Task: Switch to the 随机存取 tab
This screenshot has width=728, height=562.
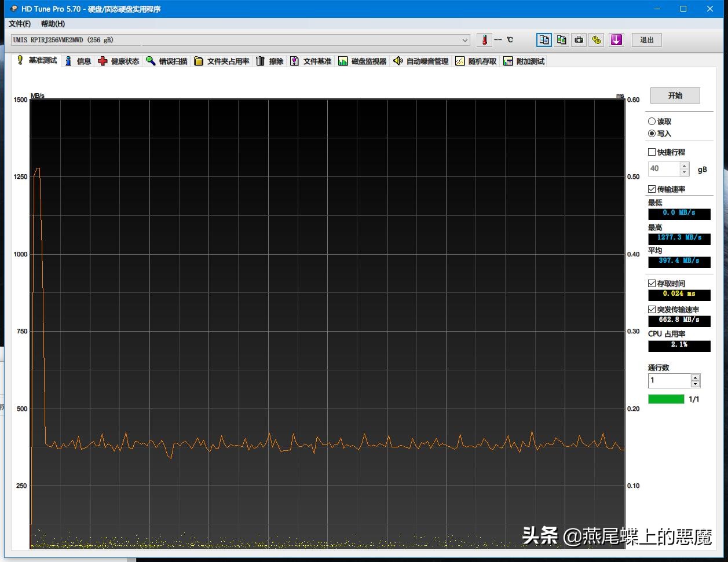Action: click(476, 61)
